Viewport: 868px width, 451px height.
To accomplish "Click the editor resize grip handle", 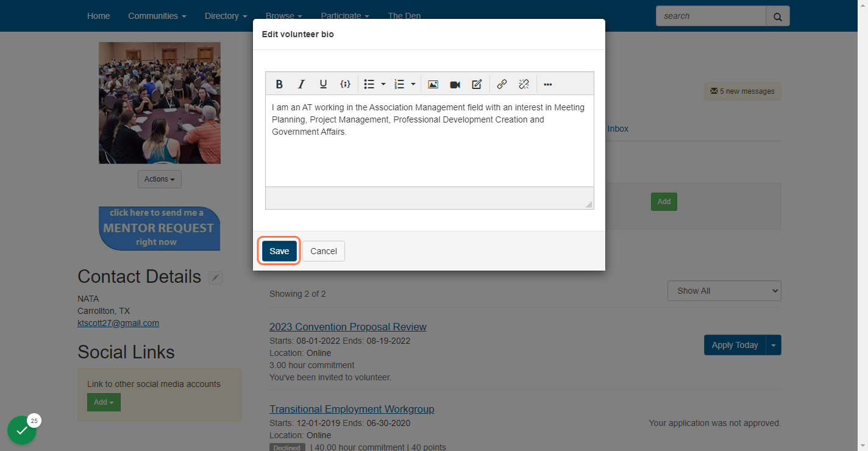I will (x=589, y=205).
